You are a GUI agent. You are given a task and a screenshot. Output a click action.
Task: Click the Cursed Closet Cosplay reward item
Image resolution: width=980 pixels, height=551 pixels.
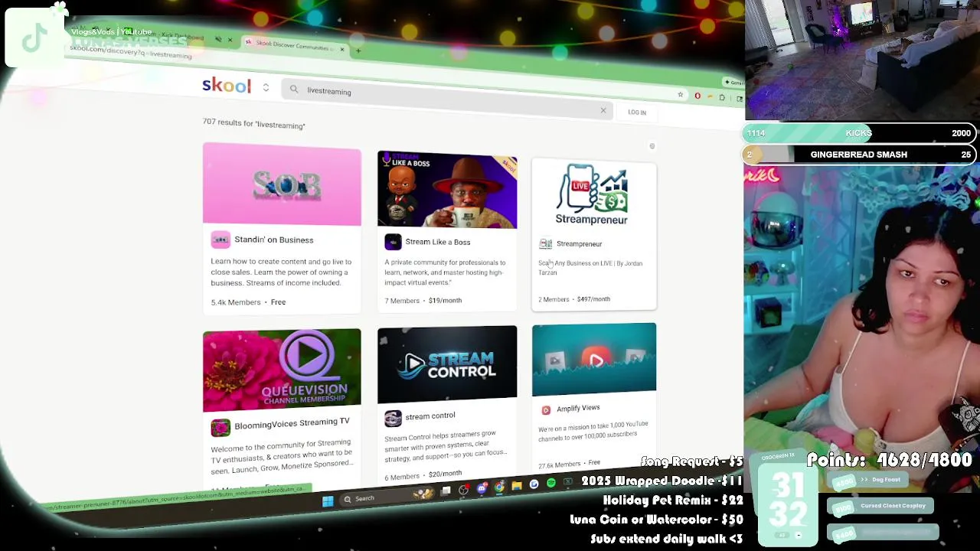pos(880,506)
